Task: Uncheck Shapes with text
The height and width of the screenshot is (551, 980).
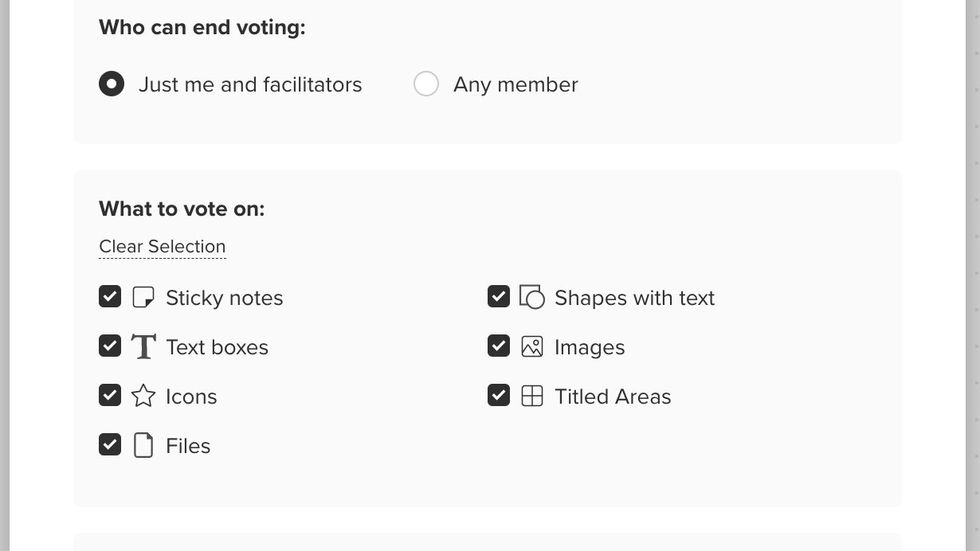Action: tap(499, 296)
